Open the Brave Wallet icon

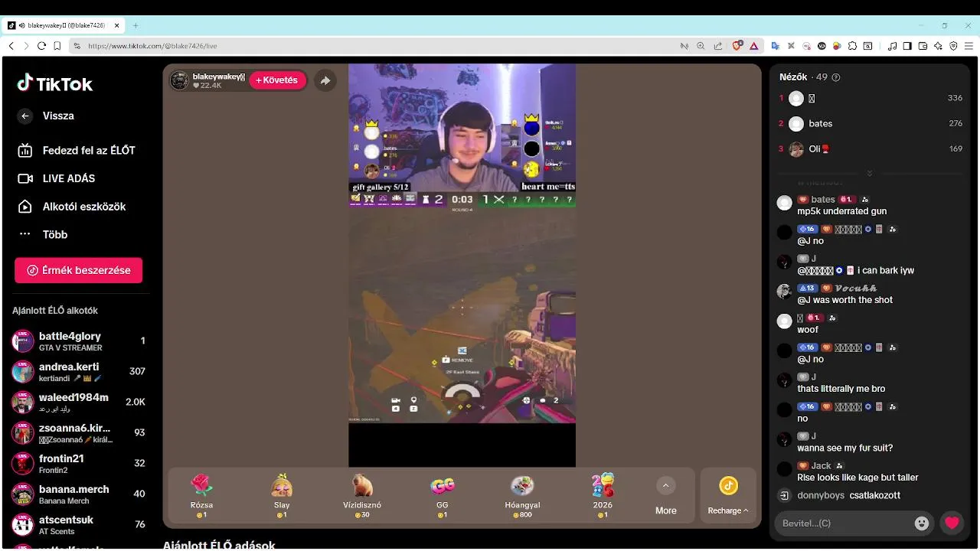(x=923, y=46)
